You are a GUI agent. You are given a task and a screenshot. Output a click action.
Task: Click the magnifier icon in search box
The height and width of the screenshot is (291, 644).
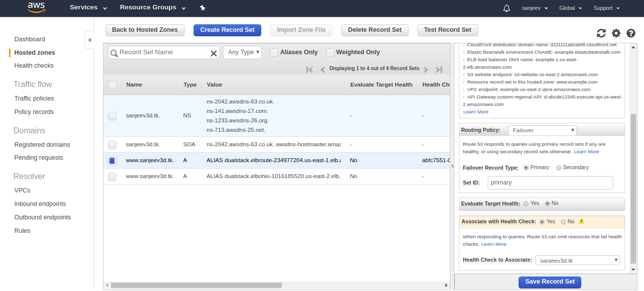tap(114, 53)
